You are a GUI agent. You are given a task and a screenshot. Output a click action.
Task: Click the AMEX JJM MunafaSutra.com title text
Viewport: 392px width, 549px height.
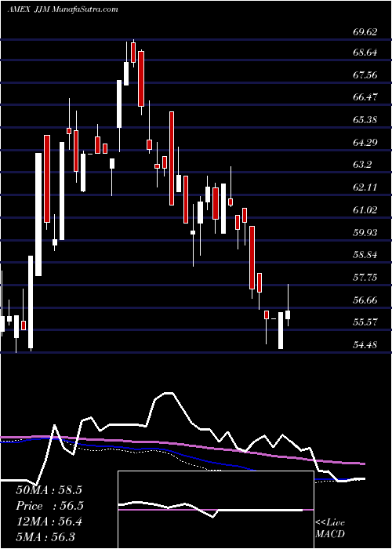pyautogui.click(x=62, y=9)
